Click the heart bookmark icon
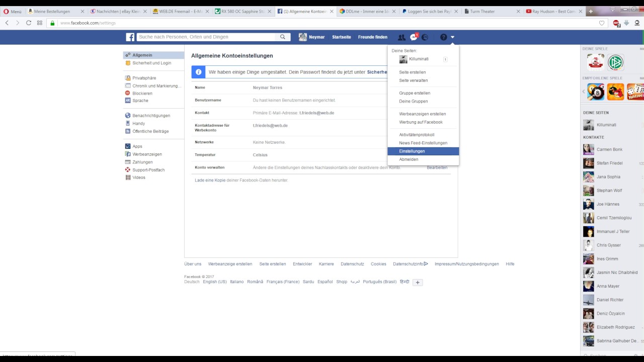 coord(602,23)
